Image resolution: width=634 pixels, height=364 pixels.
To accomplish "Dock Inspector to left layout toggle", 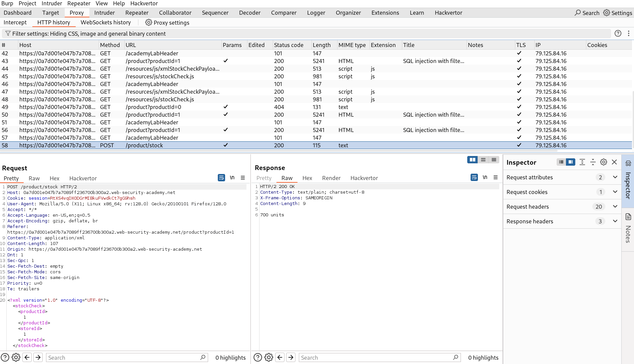I will 561,162.
